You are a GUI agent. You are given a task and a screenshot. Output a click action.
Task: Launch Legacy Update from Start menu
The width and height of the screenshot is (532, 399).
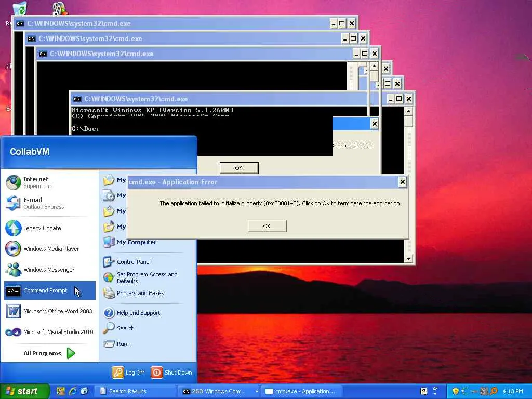coord(49,228)
